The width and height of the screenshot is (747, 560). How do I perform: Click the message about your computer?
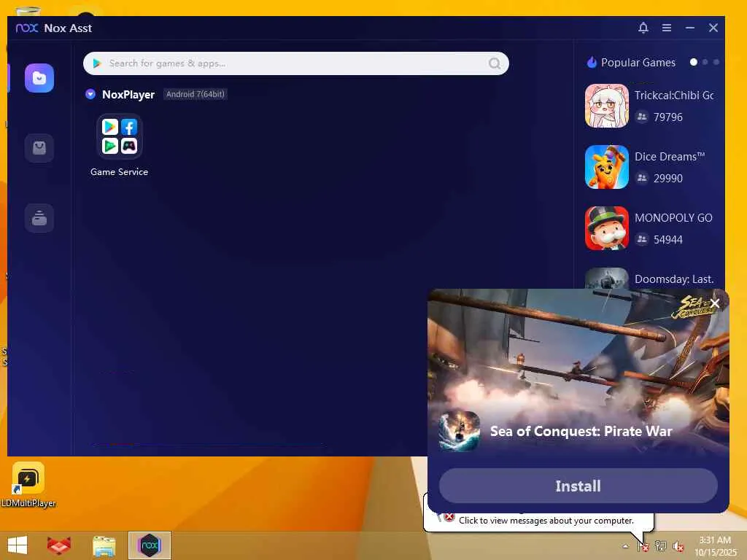(546, 521)
